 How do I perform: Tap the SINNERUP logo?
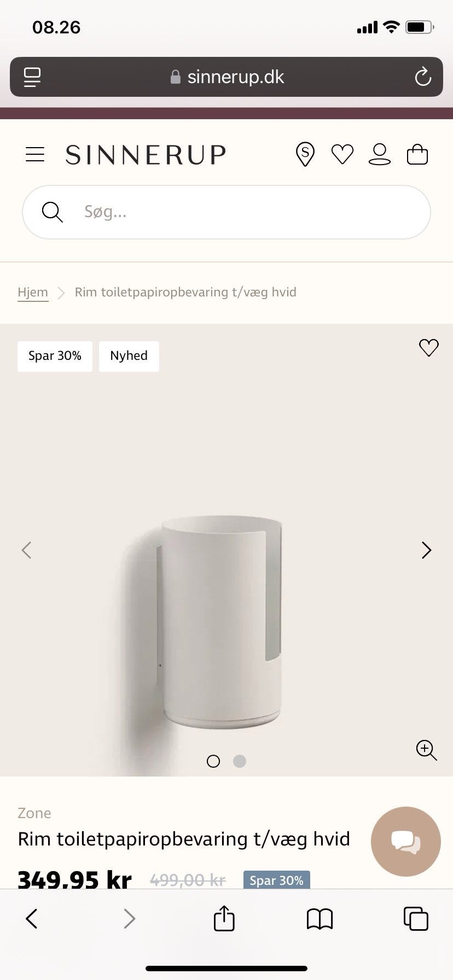click(x=146, y=155)
